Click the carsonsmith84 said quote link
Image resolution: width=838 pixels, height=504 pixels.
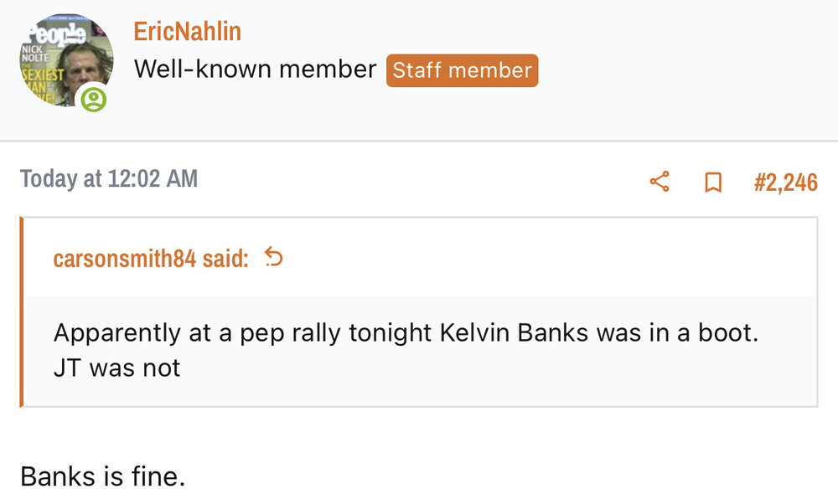151,259
